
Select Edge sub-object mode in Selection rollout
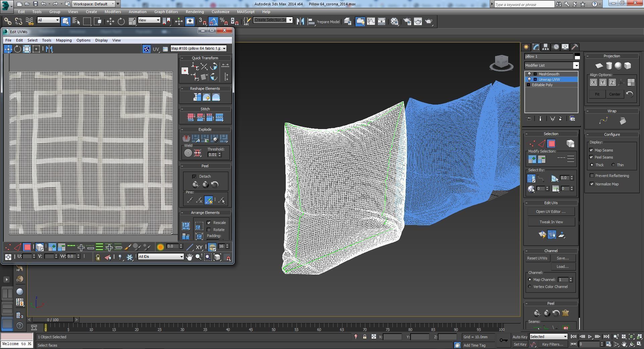(x=542, y=144)
